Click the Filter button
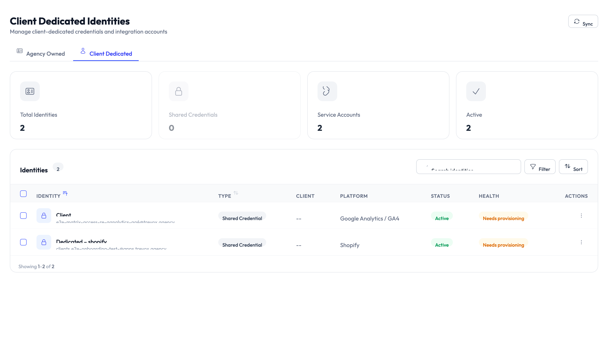Image resolution: width=608 pixels, height=364 pixels. click(540, 167)
